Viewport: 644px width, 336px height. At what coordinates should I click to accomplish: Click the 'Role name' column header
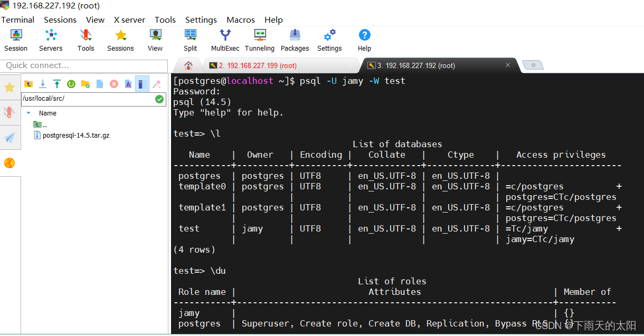pyautogui.click(x=202, y=292)
